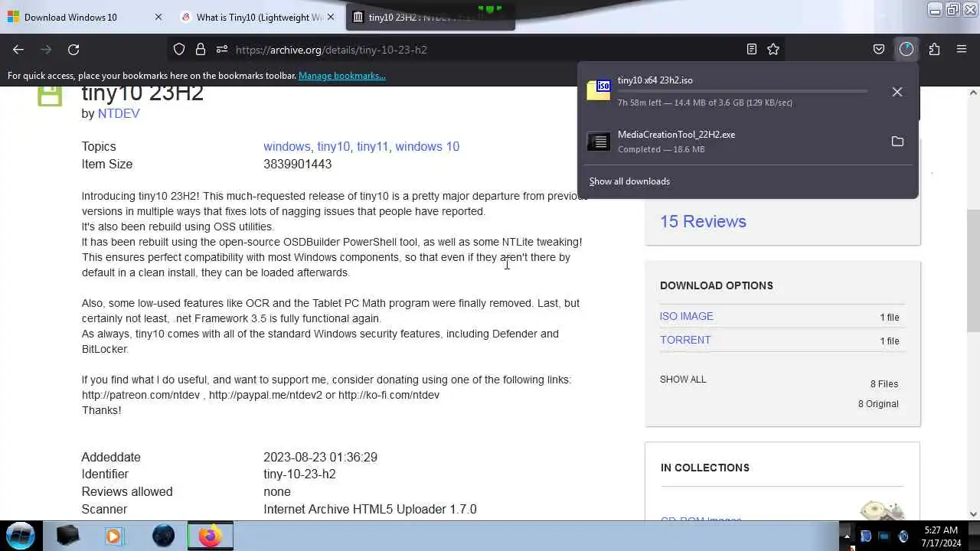Click the volume icon in system tray

[903, 536]
